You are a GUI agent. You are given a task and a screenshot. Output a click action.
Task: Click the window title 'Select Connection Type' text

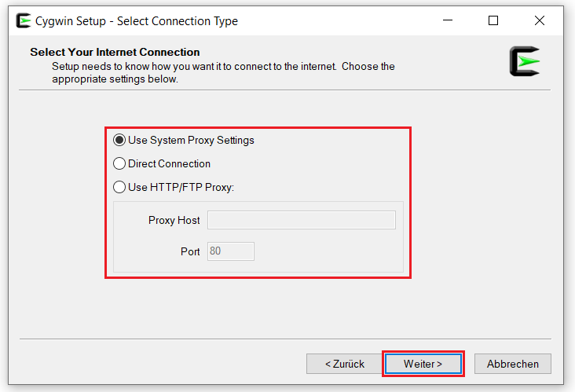177,21
